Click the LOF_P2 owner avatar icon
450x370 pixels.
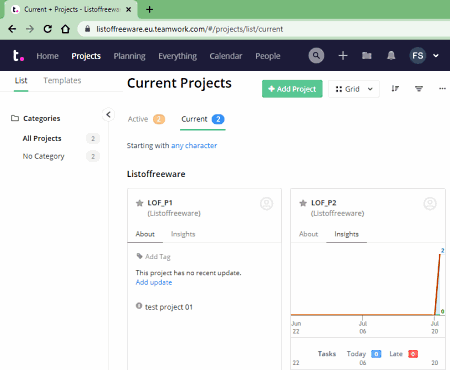click(x=430, y=204)
